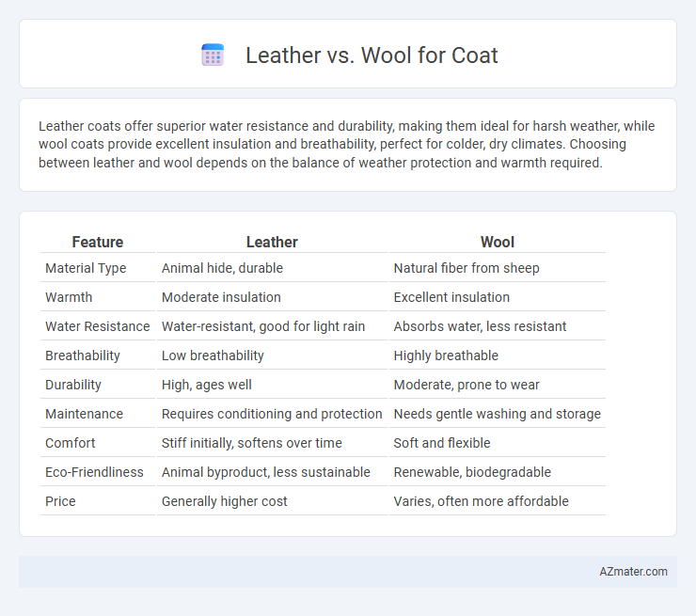This screenshot has width=696, height=616.
Task: Click 'Varies, often more affordable' cell
Action: click(498, 501)
